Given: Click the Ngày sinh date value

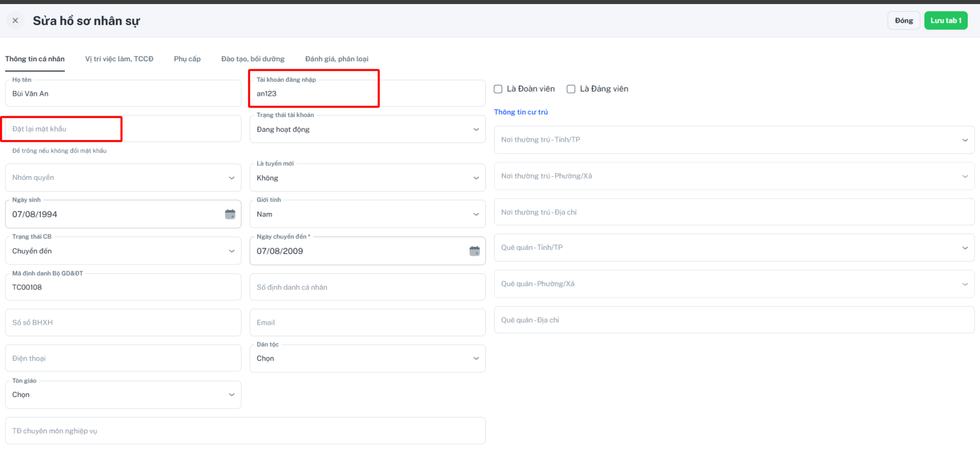Looking at the screenshot, I should 35,214.
